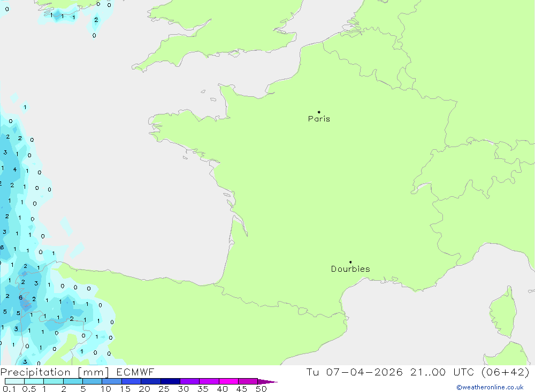
Task: Pick the 10–15 mm legend swatch
Action: [112, 381]
